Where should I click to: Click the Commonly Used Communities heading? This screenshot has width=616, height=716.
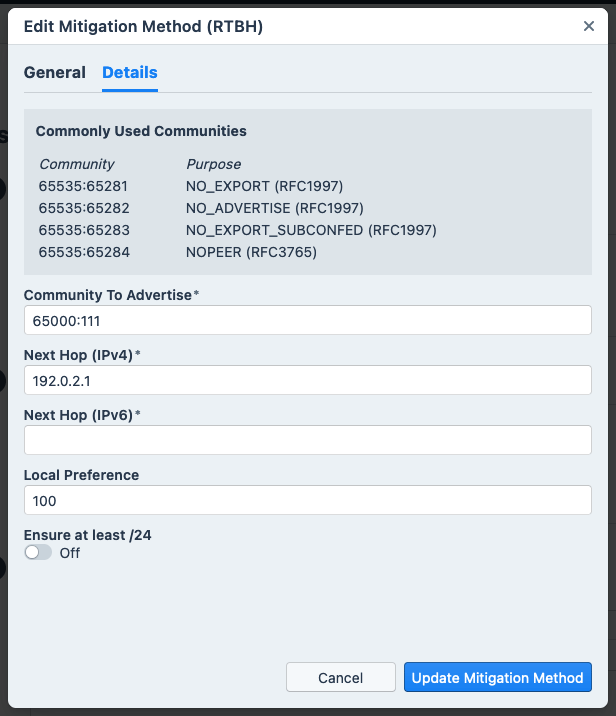click(141, 131)
